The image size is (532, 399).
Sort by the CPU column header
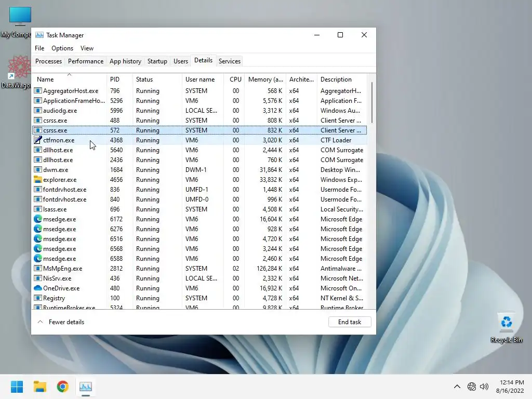tap(234, 79)
